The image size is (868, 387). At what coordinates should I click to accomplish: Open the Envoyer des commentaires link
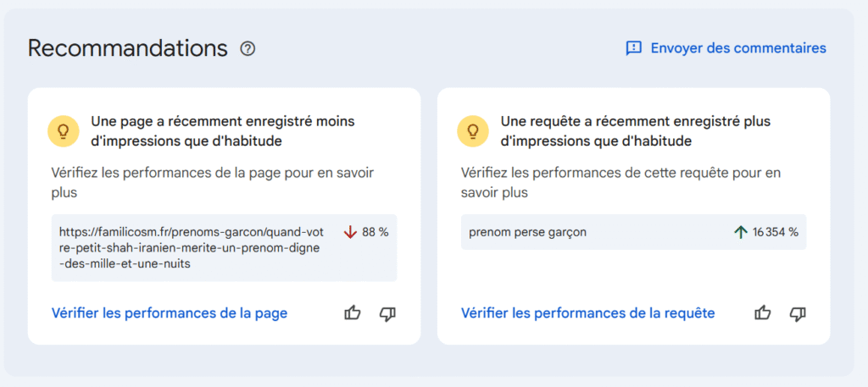pos(737,48)
